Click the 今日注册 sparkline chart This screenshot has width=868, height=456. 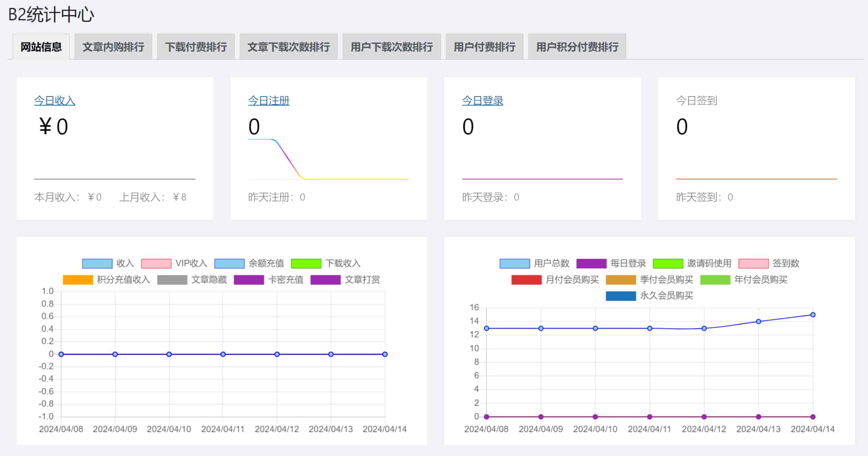pos(328,159)
